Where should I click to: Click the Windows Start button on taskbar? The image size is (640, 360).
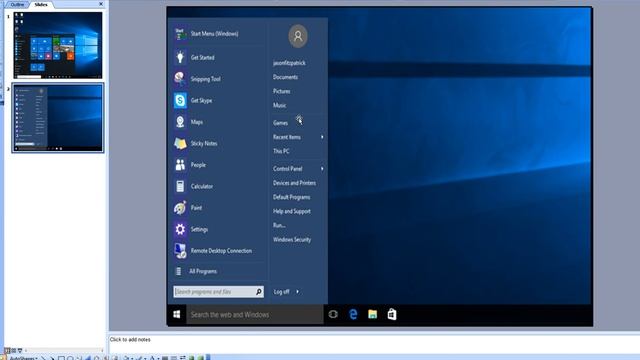[177, 314]
